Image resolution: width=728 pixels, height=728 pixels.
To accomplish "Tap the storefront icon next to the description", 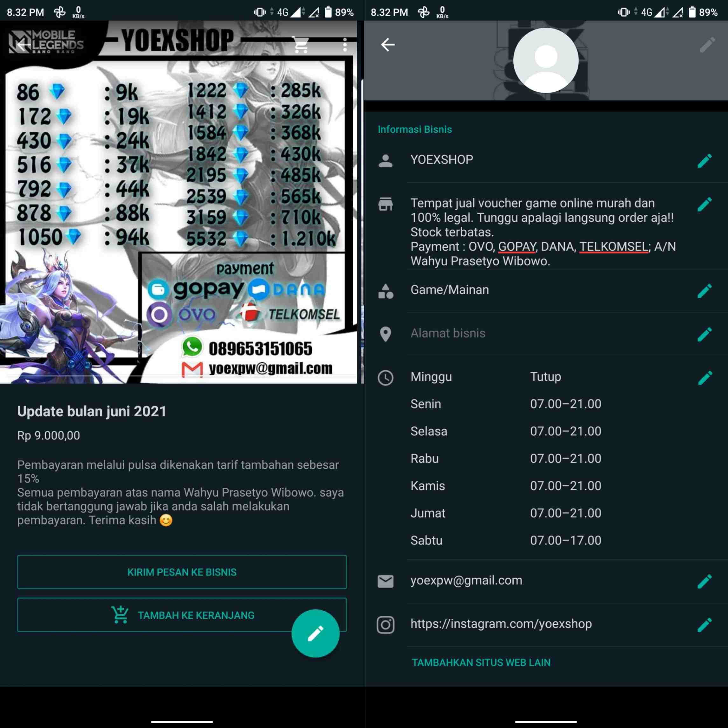I will [x=385, y=204].
